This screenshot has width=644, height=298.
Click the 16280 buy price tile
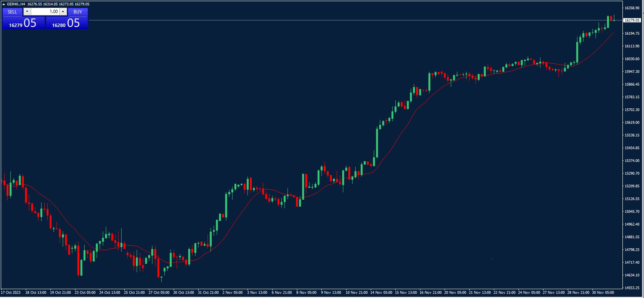(x=67, y=23)
